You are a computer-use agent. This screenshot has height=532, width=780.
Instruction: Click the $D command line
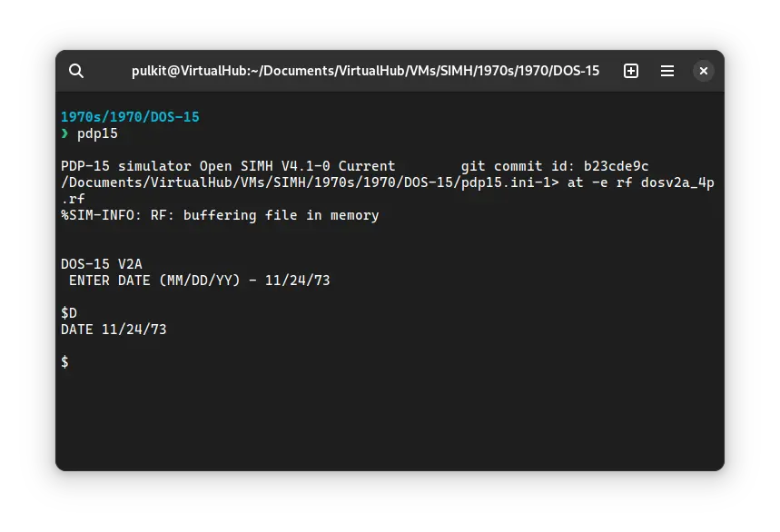[69, 313]
